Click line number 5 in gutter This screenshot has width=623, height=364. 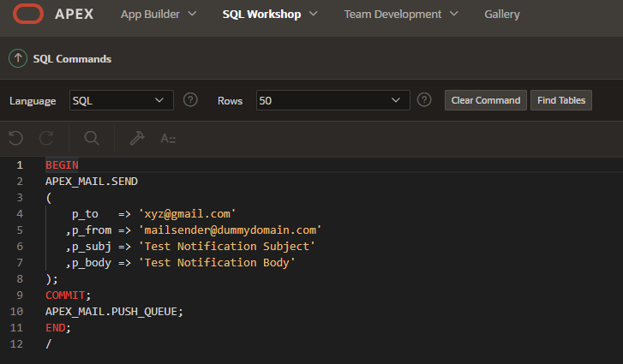(x=20, y=230)
